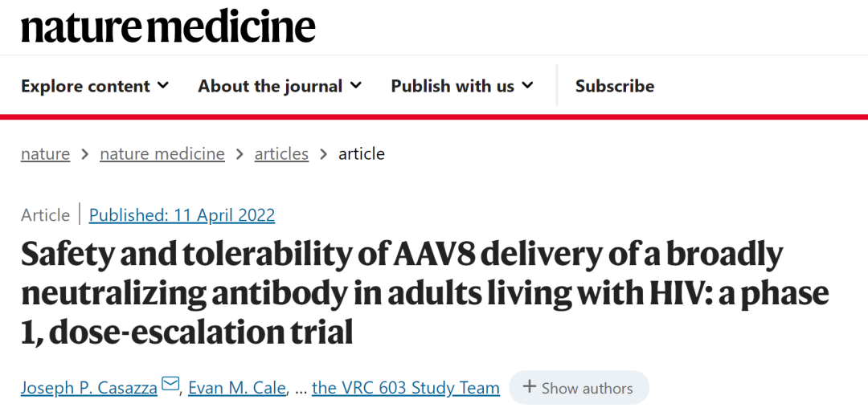This screenshot has width=868, height=416.
Task: Expand the Publish with us chevron
Action: tap(527, 85)
